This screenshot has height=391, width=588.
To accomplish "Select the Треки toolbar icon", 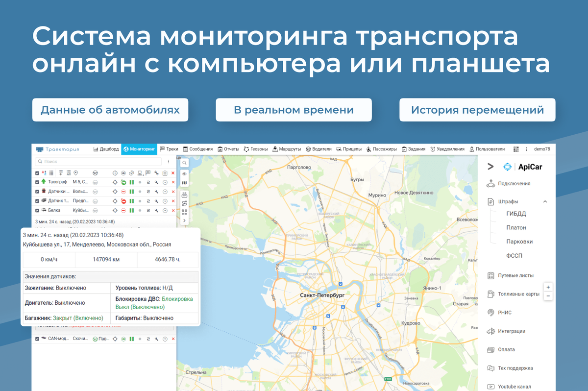I will point(171,148).
